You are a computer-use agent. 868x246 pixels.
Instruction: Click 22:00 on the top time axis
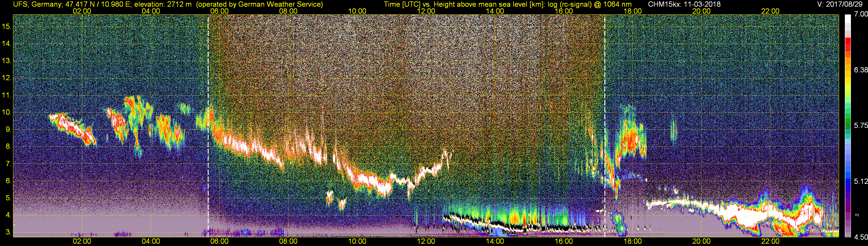point(770,11)
